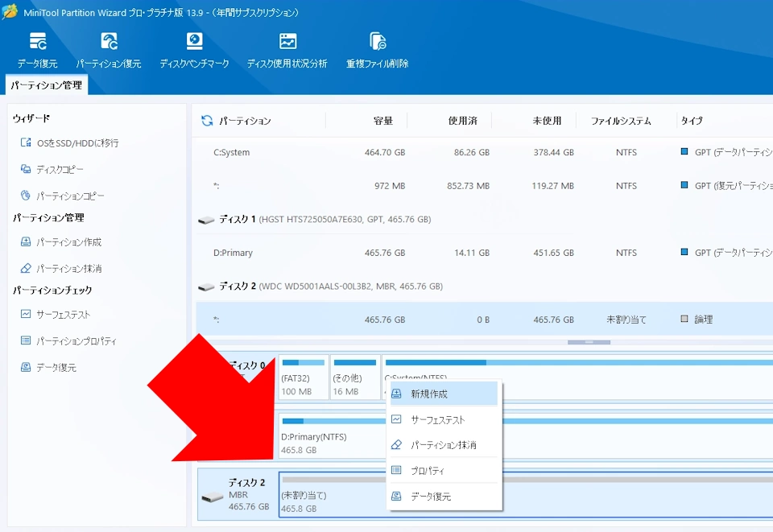Sort by the 未使用 column header
This screenshot has height=532, width=773.
(x=547, y=121)
